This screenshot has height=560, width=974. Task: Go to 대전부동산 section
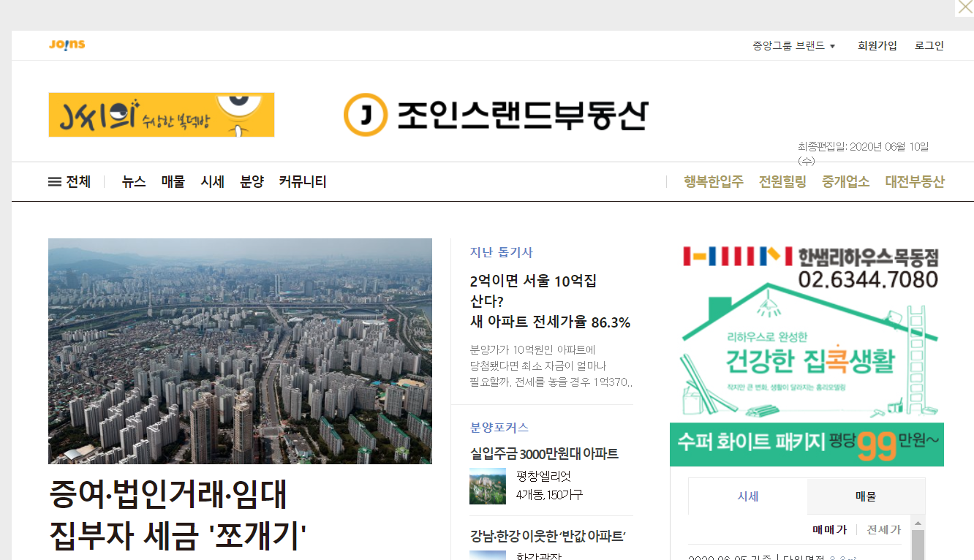point(915,182)
